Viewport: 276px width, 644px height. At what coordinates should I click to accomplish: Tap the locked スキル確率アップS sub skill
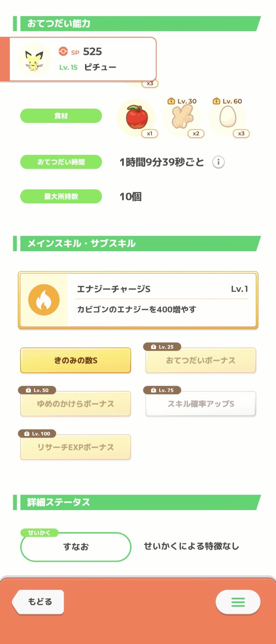coord(201,404)
